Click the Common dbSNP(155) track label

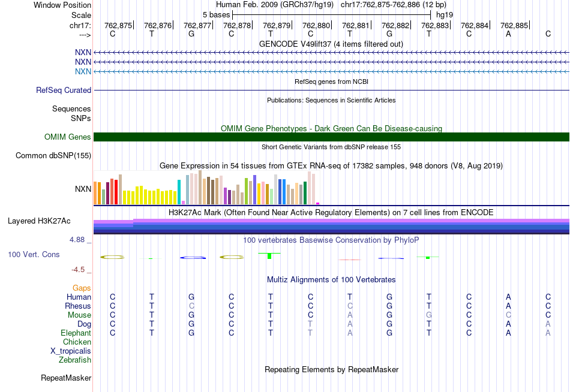[53, 155]
